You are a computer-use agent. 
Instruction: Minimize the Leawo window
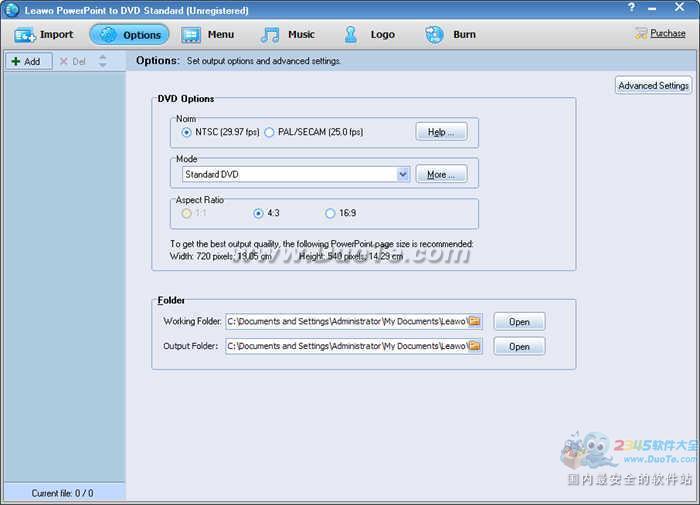(x=652, y=8)
